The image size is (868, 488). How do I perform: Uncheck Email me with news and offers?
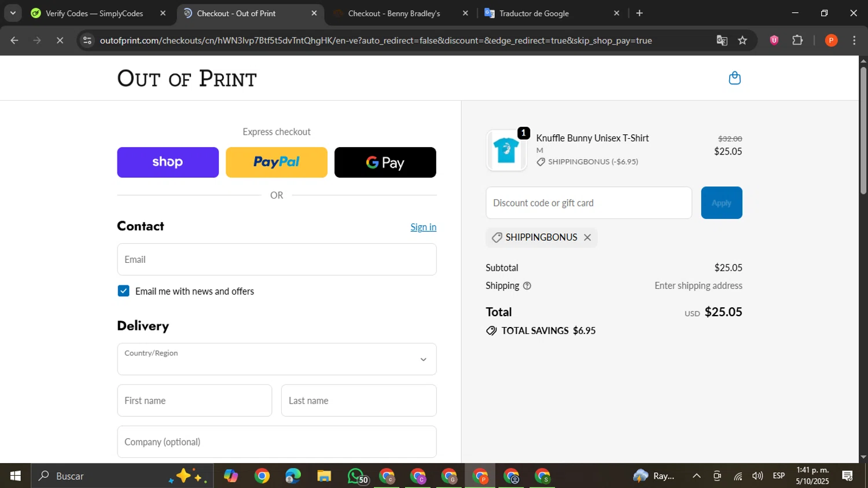click(123, 291)
